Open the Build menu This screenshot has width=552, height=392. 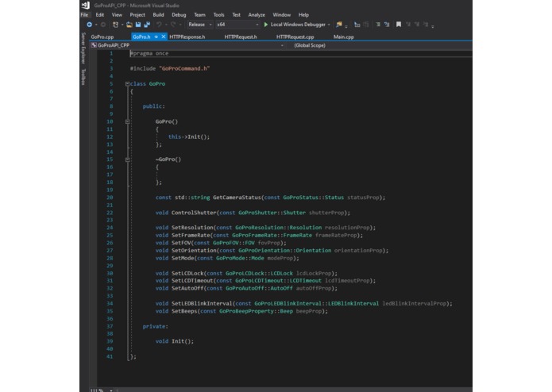point(158,15)
